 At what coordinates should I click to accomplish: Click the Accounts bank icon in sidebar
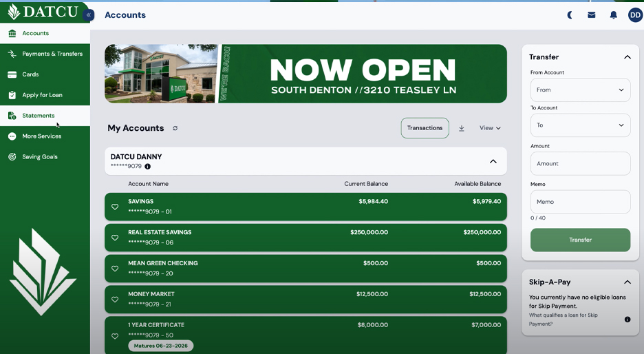pos(12,33)
